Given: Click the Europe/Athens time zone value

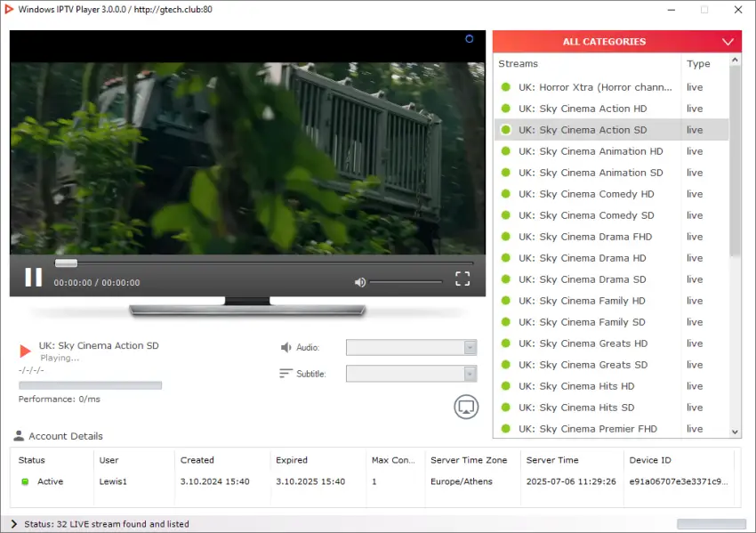Looking at the screenshot, I should [462, 481].
